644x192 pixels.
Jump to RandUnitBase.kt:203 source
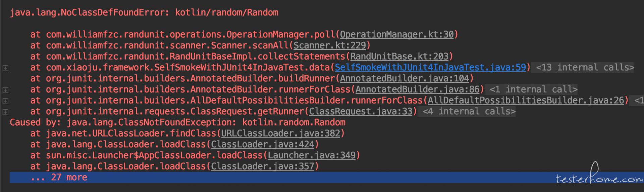point(399,56)
